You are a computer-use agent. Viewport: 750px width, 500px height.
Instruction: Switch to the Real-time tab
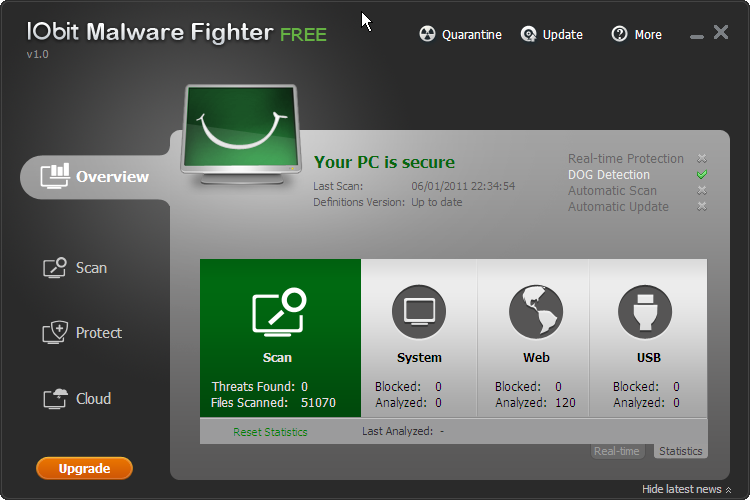click(x=617, y=451)
